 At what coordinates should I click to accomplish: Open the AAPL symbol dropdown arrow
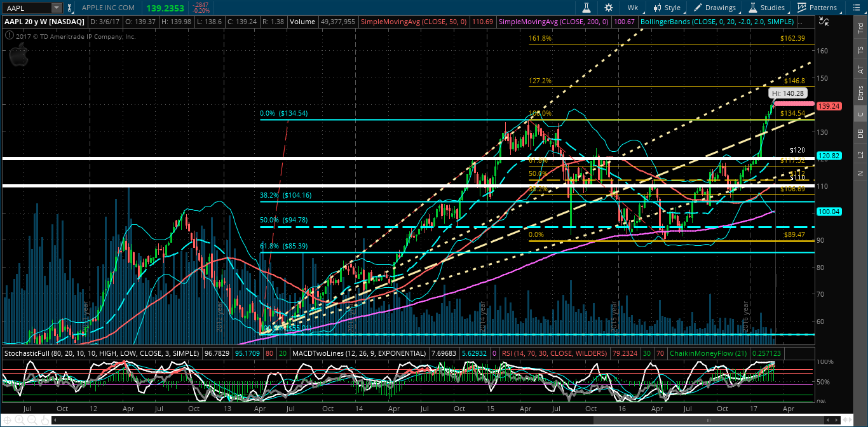click(57, 8)
